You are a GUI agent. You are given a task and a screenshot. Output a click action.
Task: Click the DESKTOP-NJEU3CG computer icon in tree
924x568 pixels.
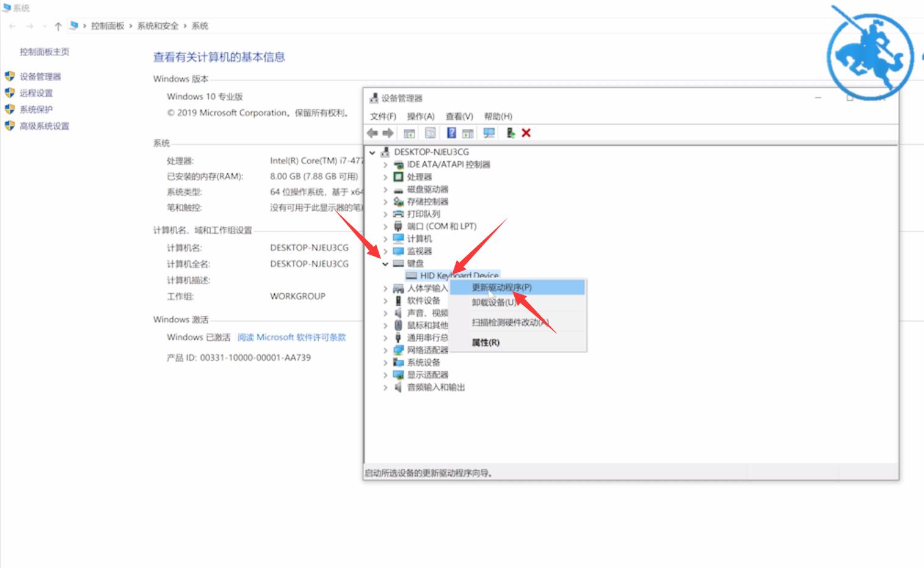385,152
